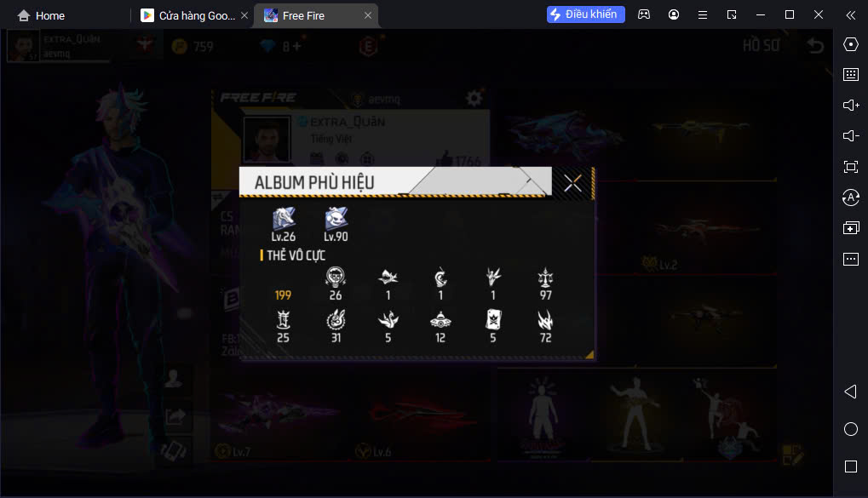The height and width of the screenshot is (498, 868).
Task: Expand the sidebar more options button
Action: point(851,259)
